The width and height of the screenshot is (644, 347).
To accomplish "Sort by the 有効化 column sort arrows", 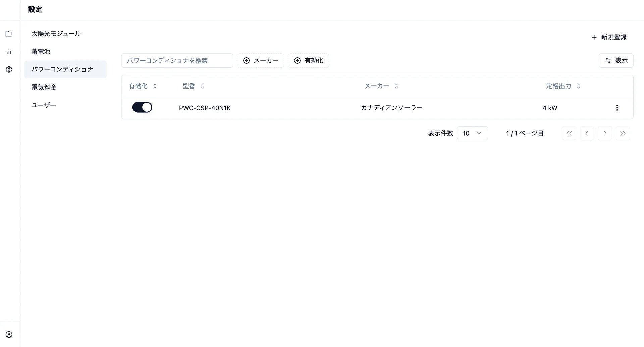I will (155, 86).
